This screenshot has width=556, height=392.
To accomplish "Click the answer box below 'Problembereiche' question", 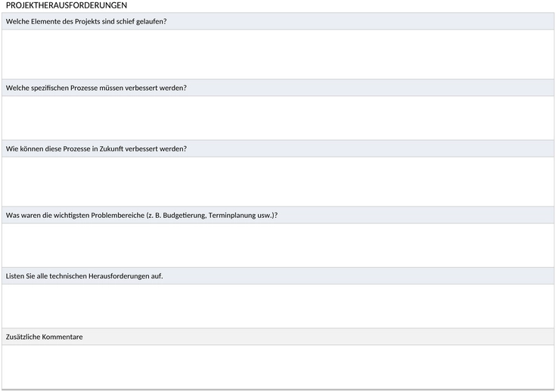I will click(278, 245).
